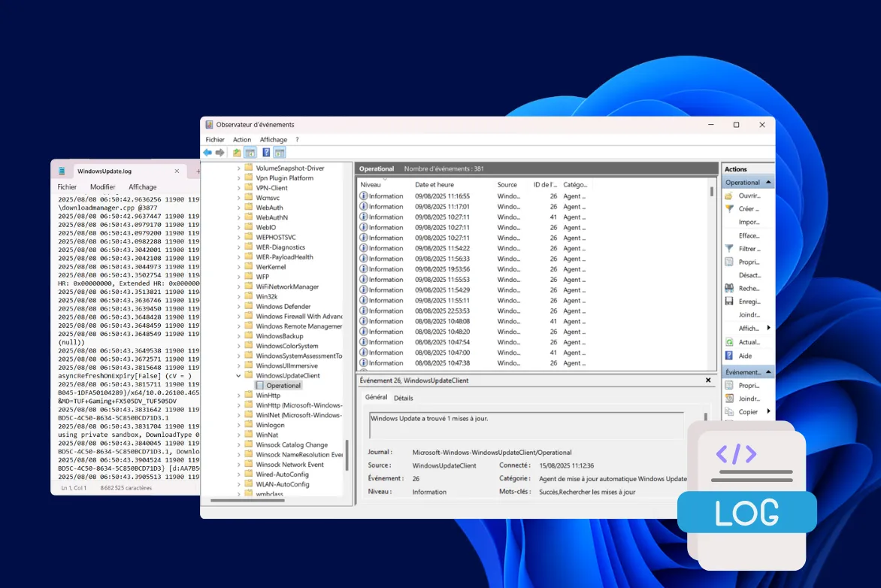The image size is (881, 588).
Task: Click the Filtrer funnel icon in Actions
Action: tap(729, 249)
